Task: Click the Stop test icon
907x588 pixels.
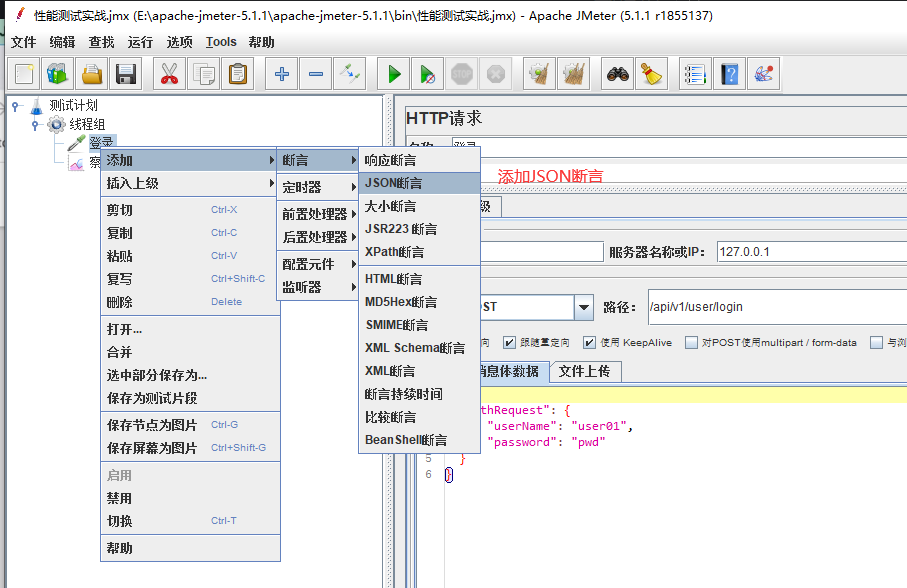Action: coord(462,74)
